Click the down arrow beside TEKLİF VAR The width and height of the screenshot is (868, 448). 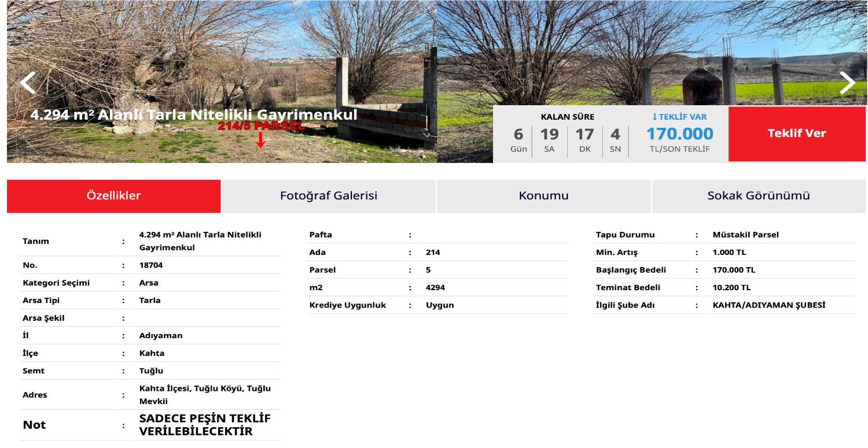654,117
